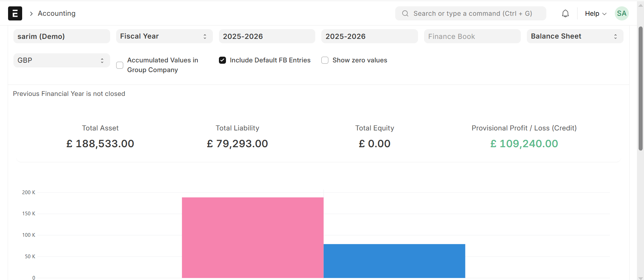Go to Accounting breadcrumb
The image size is (644, 280).
(x=57, y=13)
